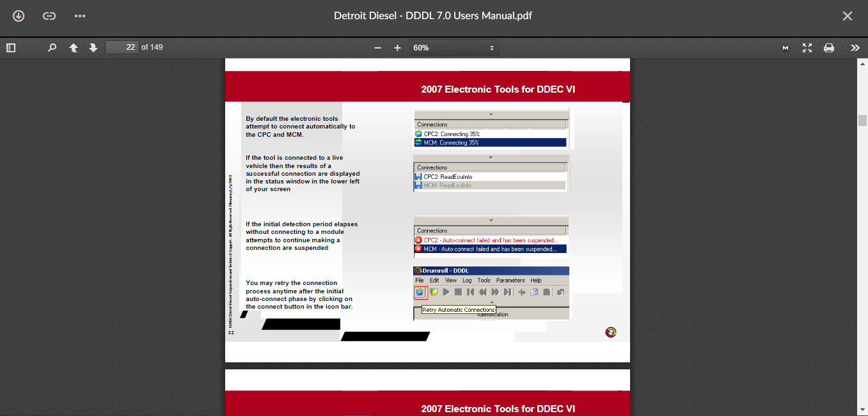Click the copy icon in DDDL toolbar

[534, 292]
